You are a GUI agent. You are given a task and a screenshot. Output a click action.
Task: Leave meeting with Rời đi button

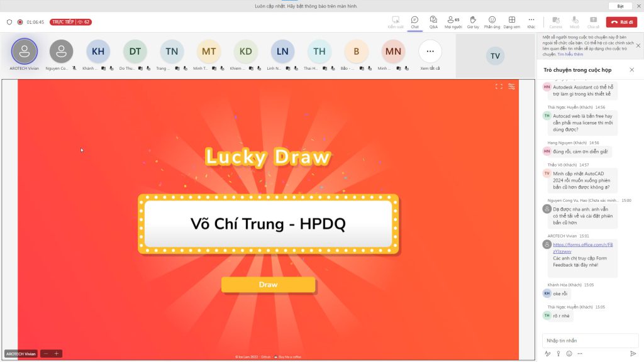pos(621,22)
